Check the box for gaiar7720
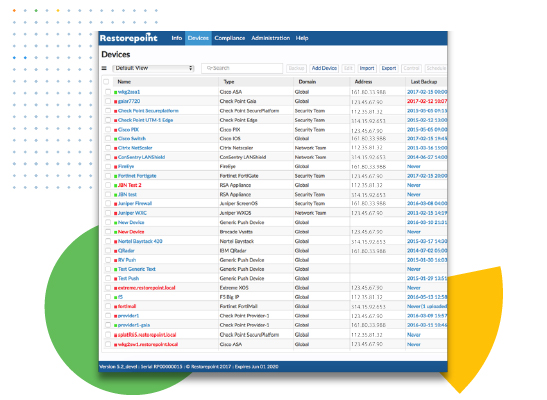The image size is (547, 400). (108, 101)
